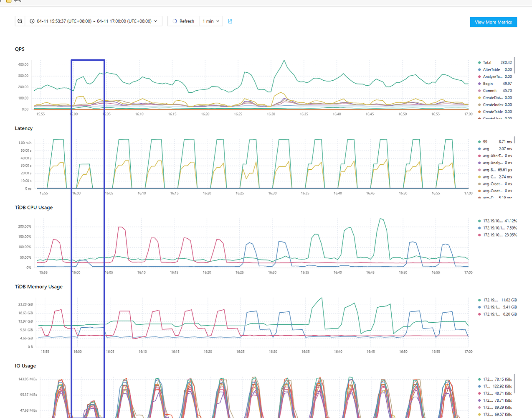Screen dimensions: 532x418
Task: Click the time range picker chevron arrow
Action: 156,21
